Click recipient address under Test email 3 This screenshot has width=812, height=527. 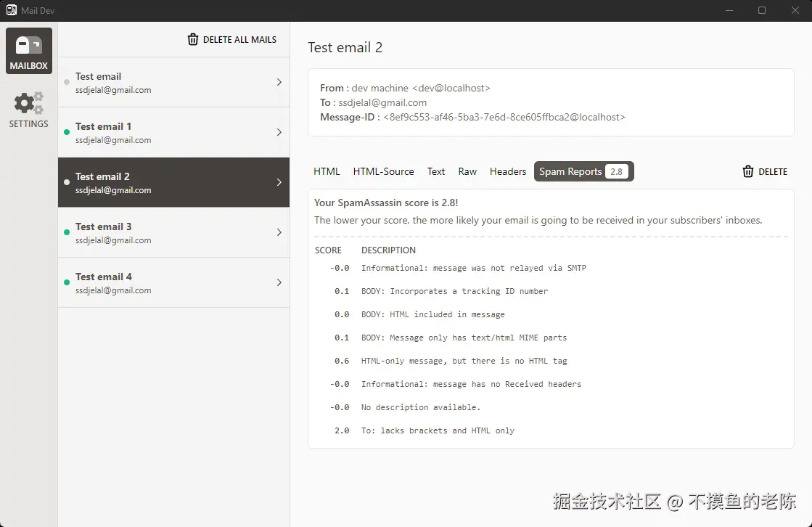113,240
